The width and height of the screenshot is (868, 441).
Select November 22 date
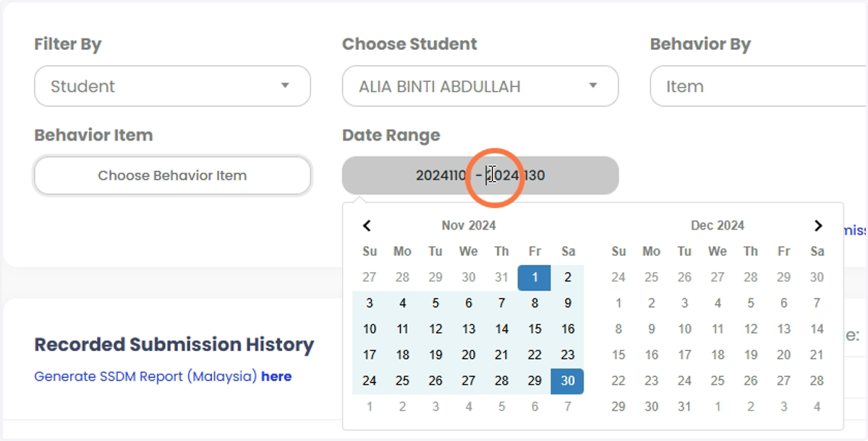point(535,355)
